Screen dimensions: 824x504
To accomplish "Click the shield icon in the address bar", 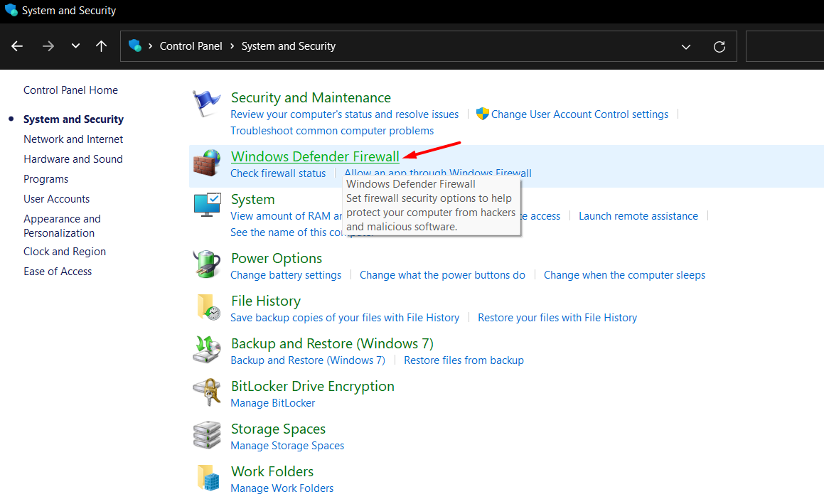I will pyautogui.click(x=135, y=45).
